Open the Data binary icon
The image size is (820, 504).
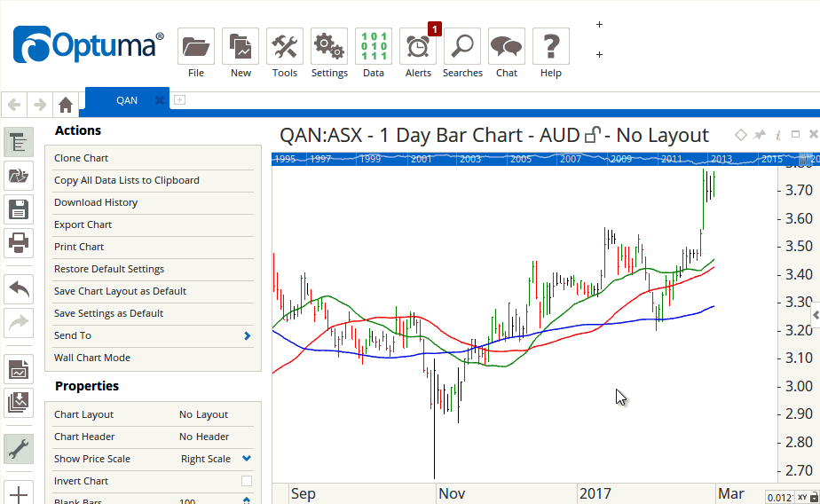point(374,46)
